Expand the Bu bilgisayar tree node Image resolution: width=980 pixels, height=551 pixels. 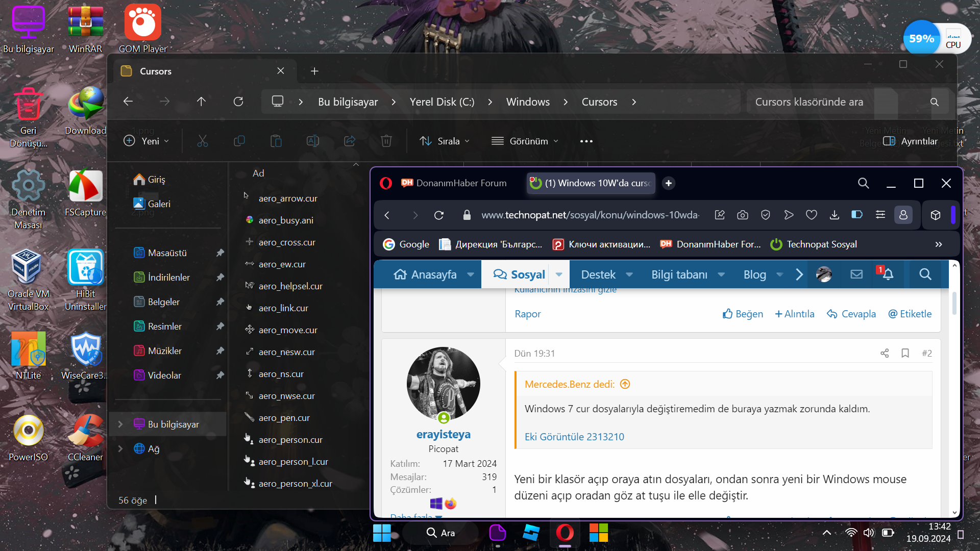point(120,424)
